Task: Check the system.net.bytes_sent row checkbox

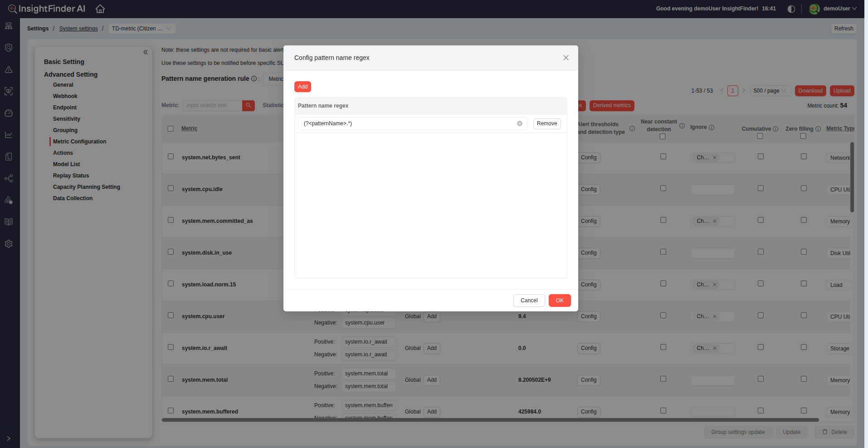Action: pos(171,157)
